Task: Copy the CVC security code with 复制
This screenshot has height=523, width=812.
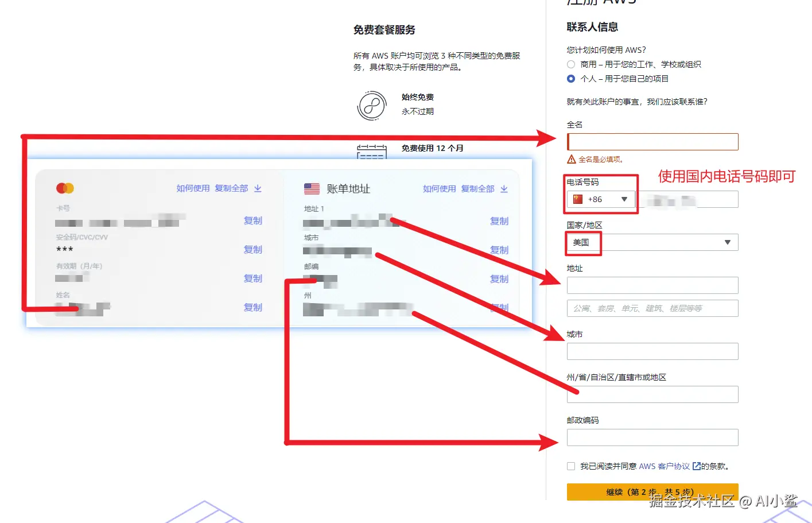Action: (253, 249)
